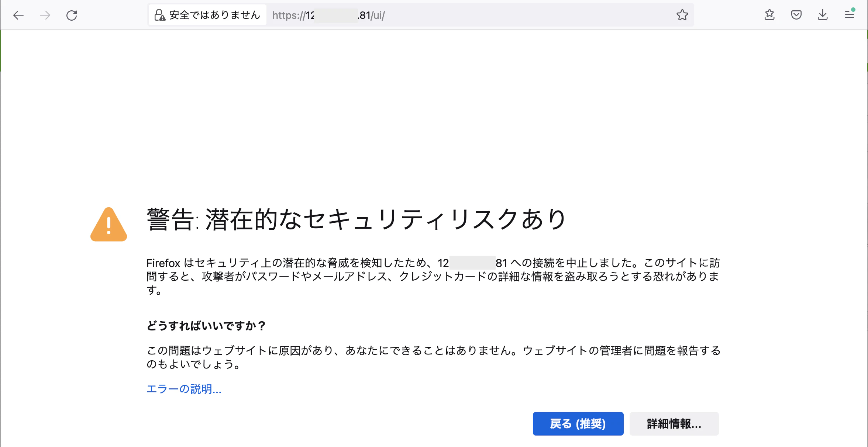Viewport: 868px width, 447px height.
Task: Save the page to Pocket
Action: [x=796, y=15]
